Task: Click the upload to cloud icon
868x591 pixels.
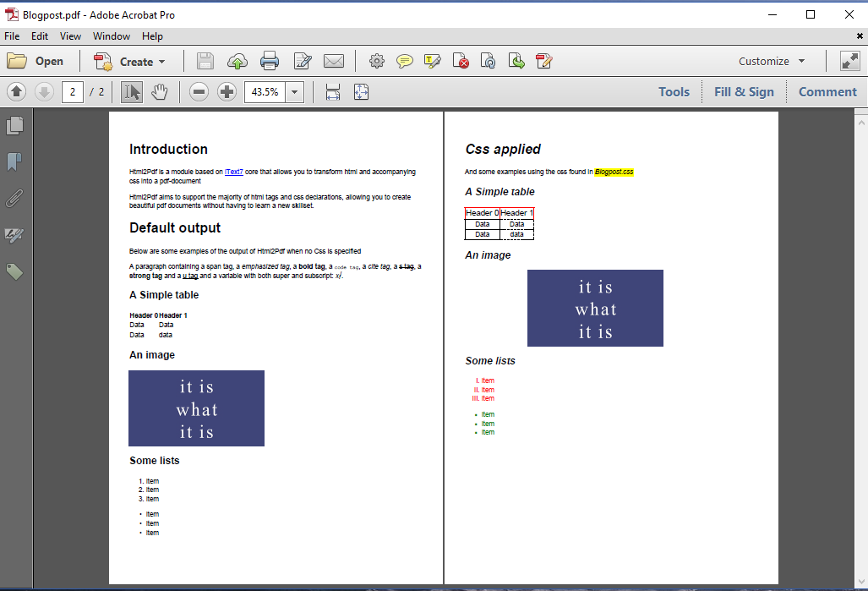Action: click(x=237, y=61)
